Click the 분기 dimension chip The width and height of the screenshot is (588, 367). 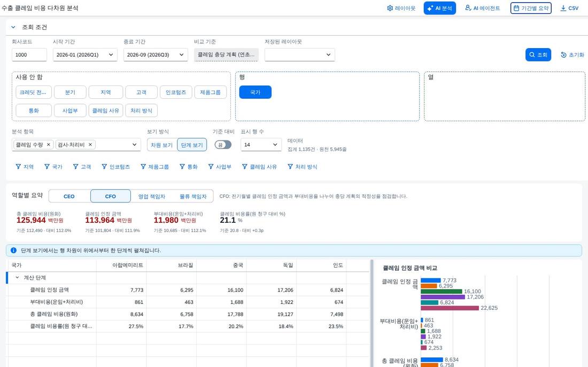[x=70, y=92]
